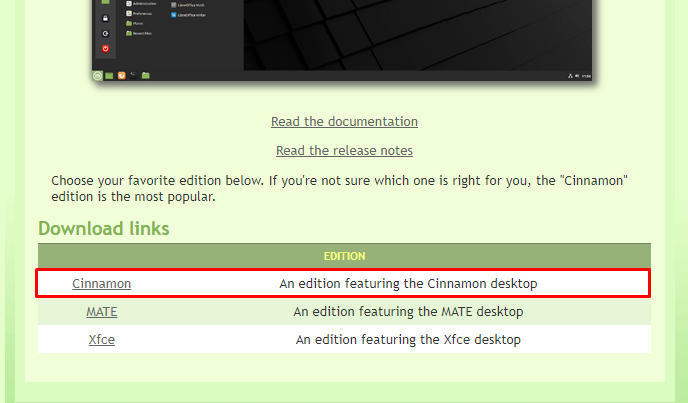Click 'An edition featuring the MATE desktop' text
Image resolution: width=688 pixels, height=403 pixels.
pos(408,312)
